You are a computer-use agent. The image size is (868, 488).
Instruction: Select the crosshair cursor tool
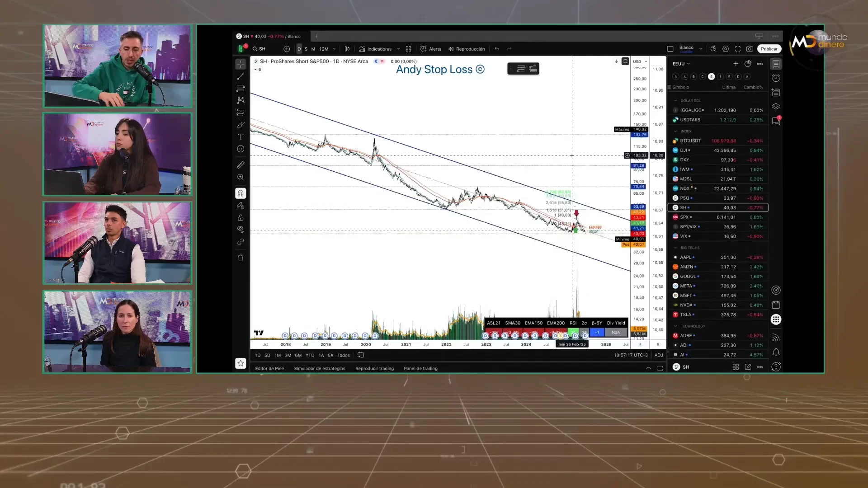coord(241,64)
